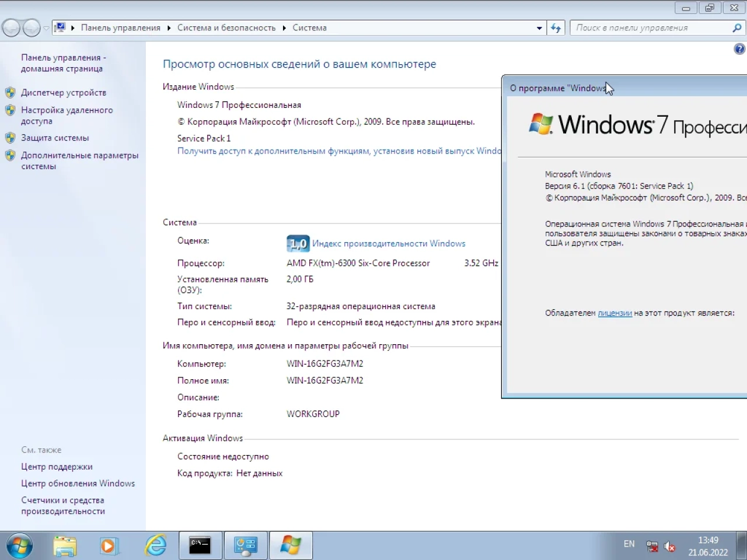Image resolution: width=747 pixels, height=560 pixels.
Task: Switch to About Windows taskbar button
Action: point(291,546)
